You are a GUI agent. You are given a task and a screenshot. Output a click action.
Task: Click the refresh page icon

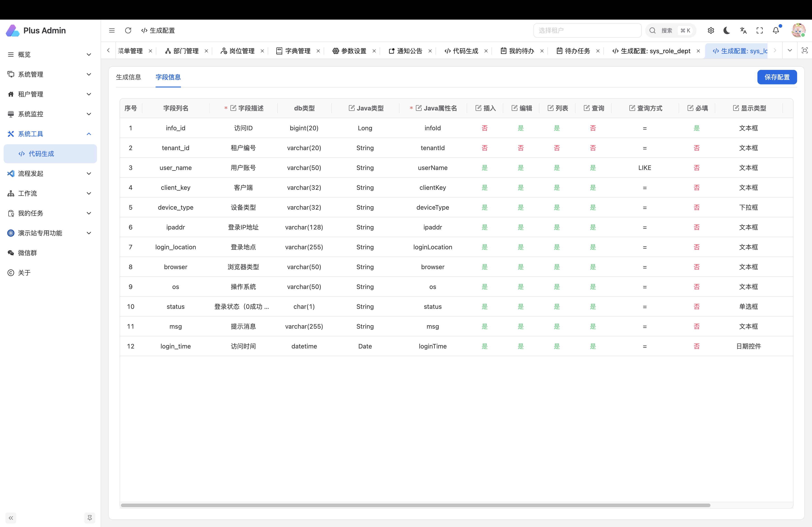point(128,30)
